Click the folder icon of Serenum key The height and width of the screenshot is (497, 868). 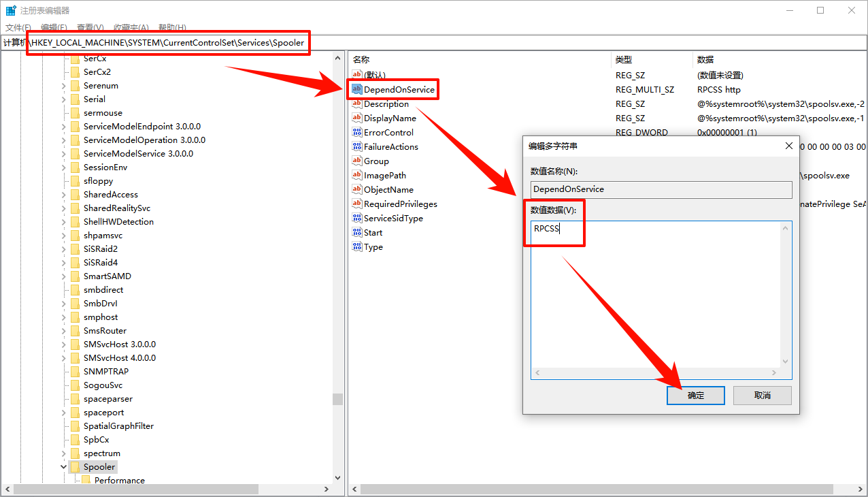point(75,86)
